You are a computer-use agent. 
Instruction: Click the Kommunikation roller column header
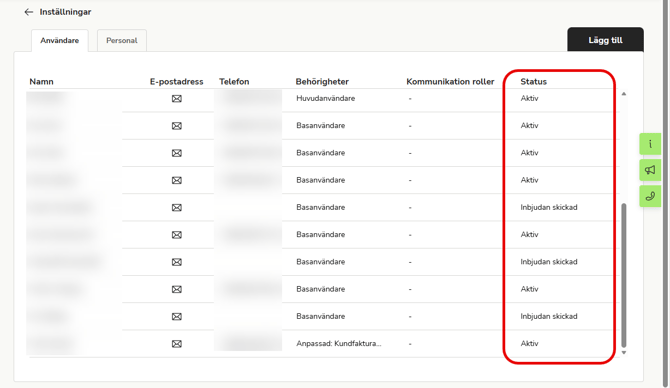(450, 82)
